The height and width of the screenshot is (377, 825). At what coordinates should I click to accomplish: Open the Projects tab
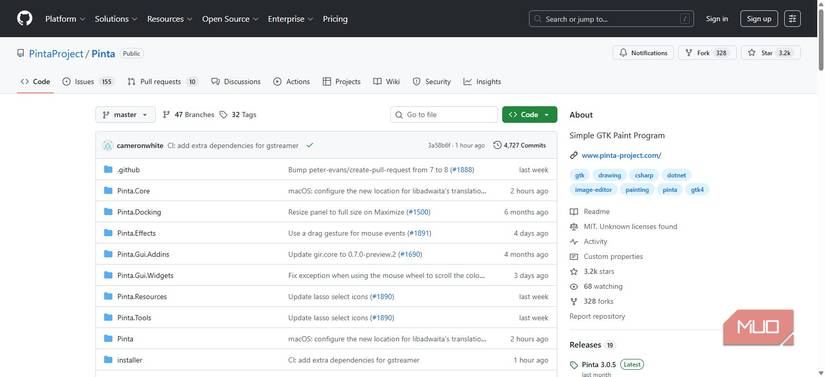pos(341,81)
